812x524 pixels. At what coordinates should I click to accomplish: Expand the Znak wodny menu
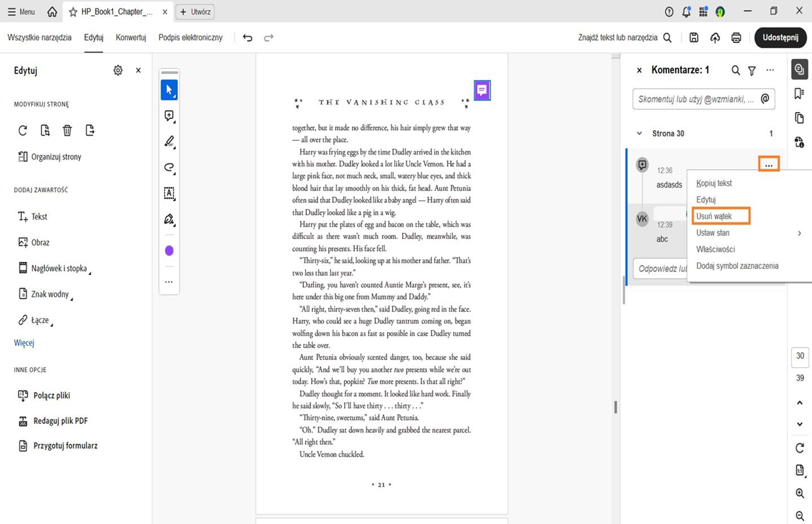(x=45, y=294)
